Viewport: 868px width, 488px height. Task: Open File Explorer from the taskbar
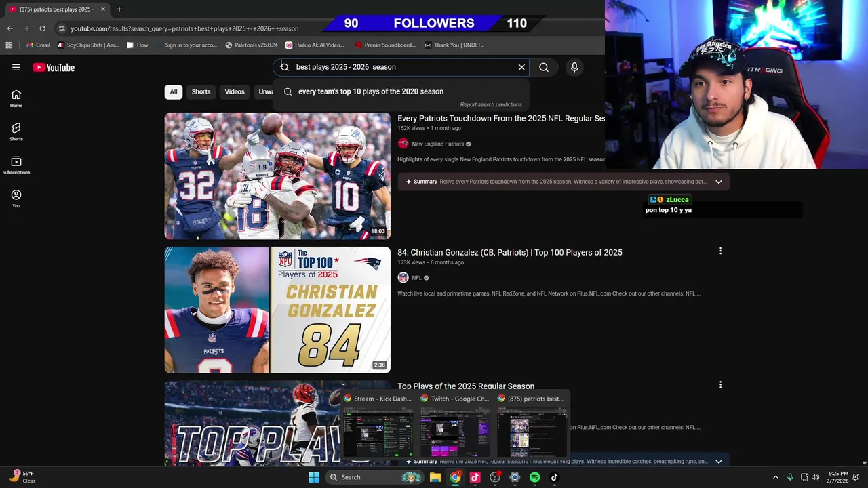pyautogui.click(x=435, y=477)
